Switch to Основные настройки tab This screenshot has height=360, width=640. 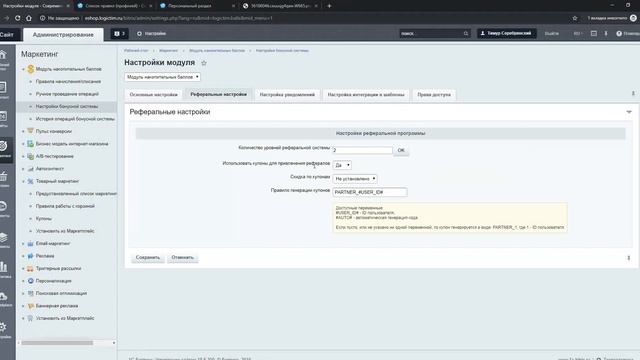click(153, 95)
